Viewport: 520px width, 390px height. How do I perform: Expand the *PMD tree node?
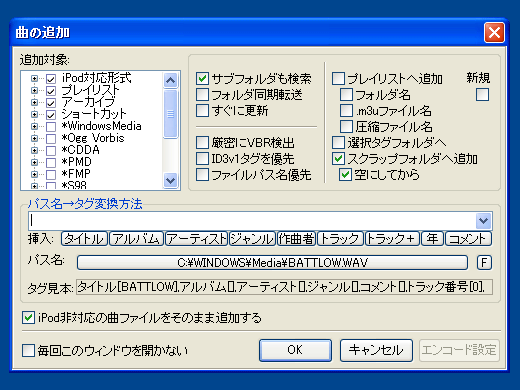(x=34, y=162)
